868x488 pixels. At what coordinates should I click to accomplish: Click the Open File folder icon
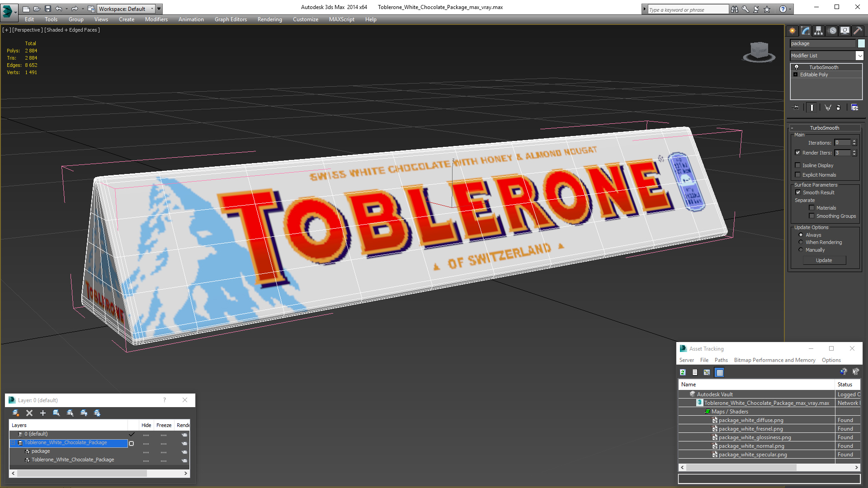point(37,9)
